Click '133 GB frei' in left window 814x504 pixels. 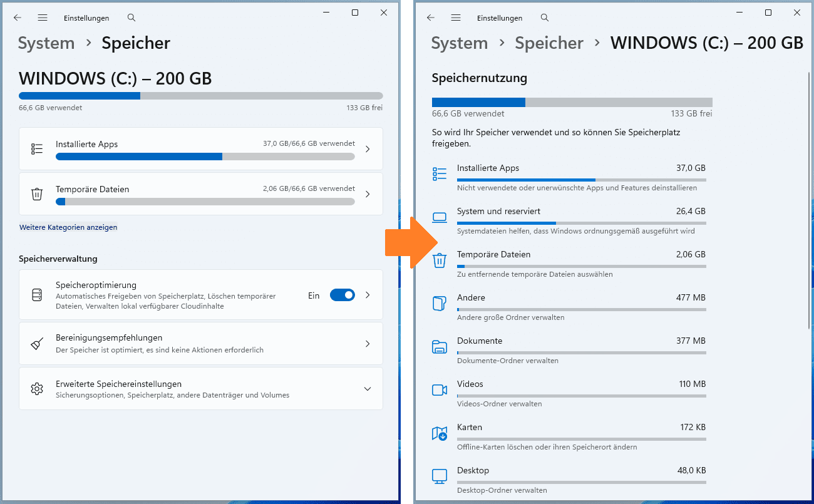click(x=364, y=108)
